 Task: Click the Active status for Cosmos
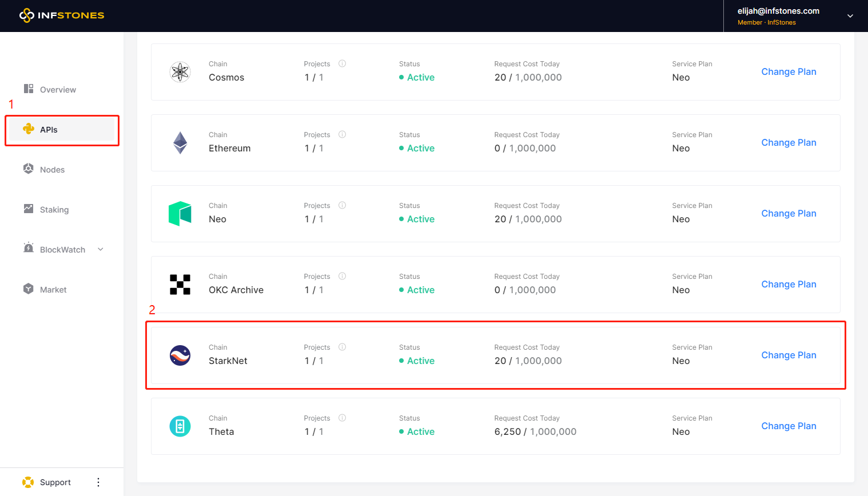pos(417,77)
